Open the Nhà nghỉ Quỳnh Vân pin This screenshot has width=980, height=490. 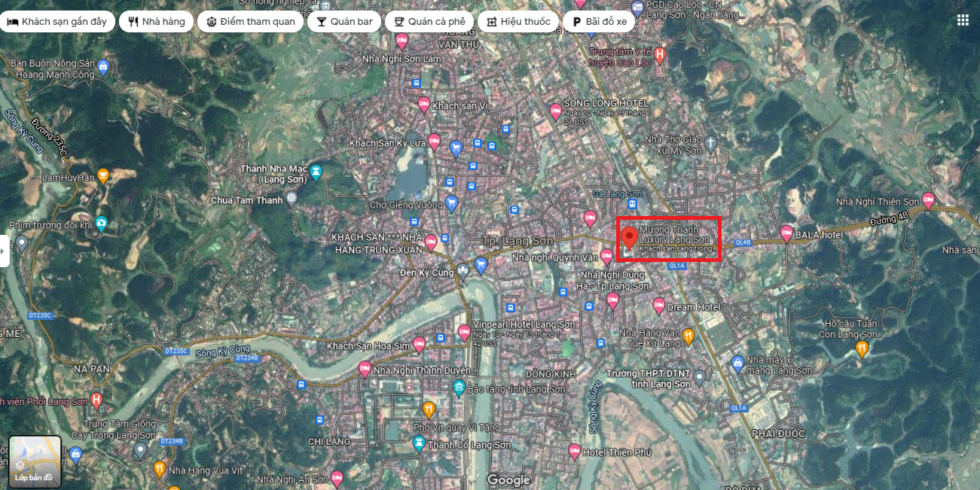pyautogui.click(x=606, y=256)
